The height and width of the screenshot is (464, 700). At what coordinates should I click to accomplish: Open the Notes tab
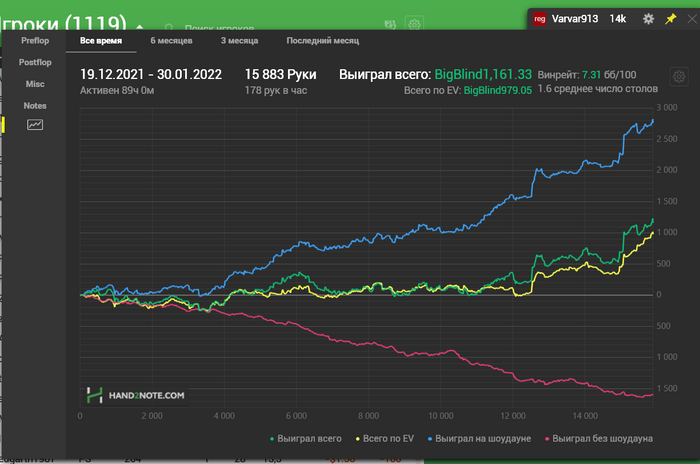35,106
